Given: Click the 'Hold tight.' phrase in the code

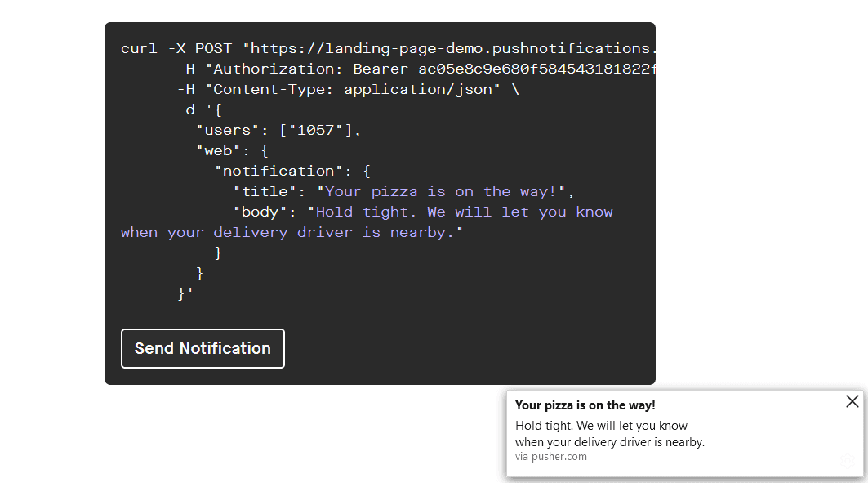Looking at the screenshot, I should point(358,212).
